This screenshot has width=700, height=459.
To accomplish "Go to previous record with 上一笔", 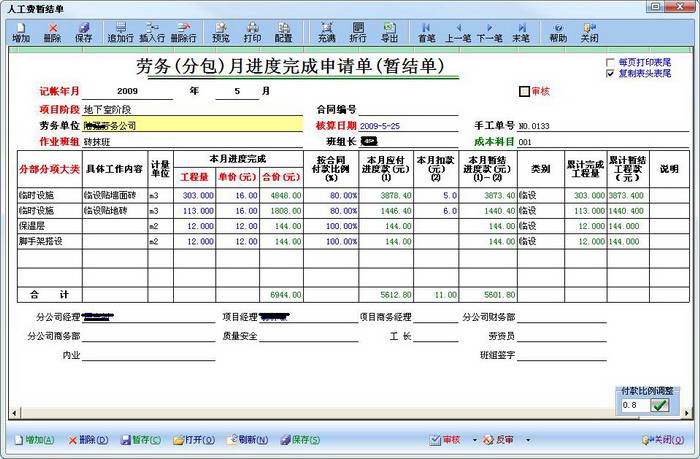I will tap(458, 33).
